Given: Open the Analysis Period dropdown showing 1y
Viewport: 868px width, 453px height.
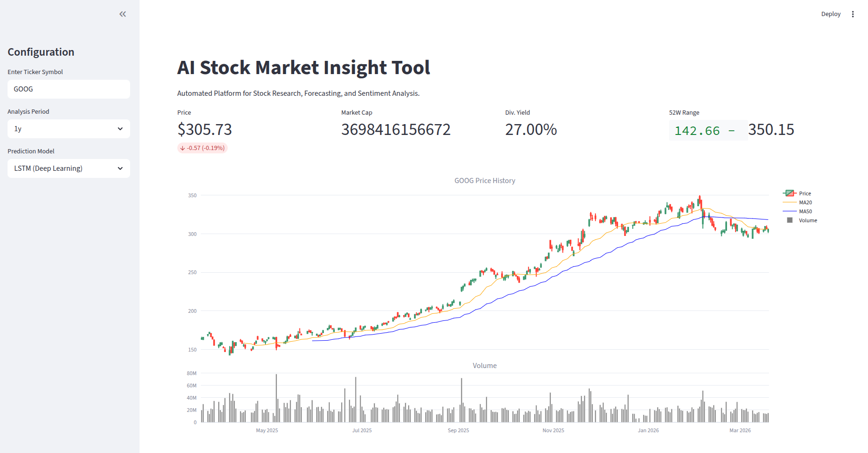Looking at the screenshot, I should point(68,128).
